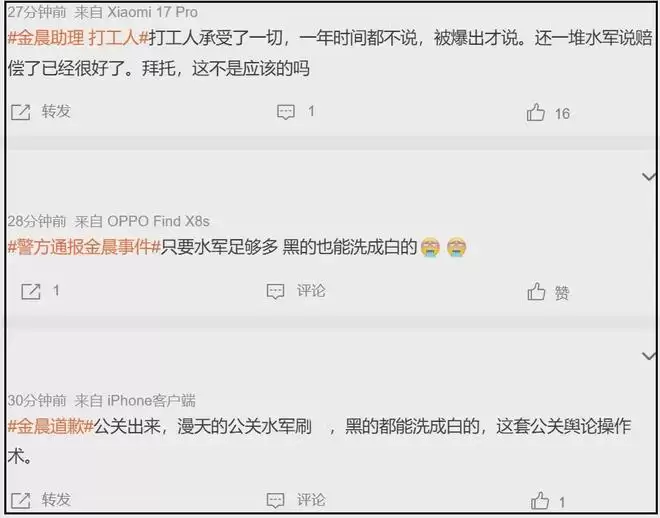
Task: Like the third post showing 1 like
Action: pyautogui.click(x=540, y=501)
